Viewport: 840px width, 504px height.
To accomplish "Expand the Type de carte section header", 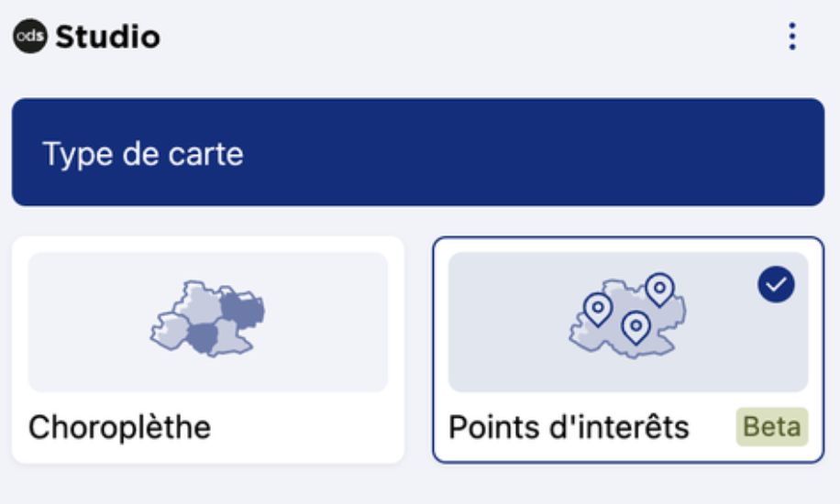I will click(418, 152).
